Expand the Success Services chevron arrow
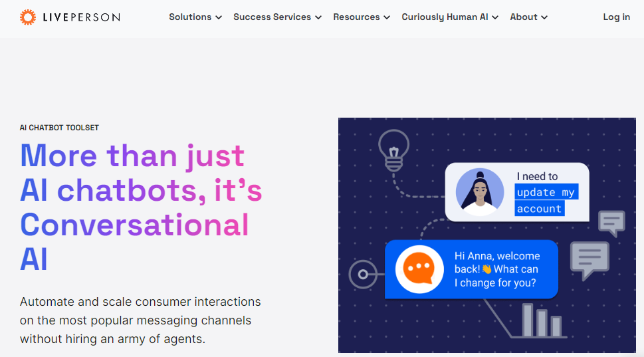This screenshot has height=357, width=644. coord(318,18)
